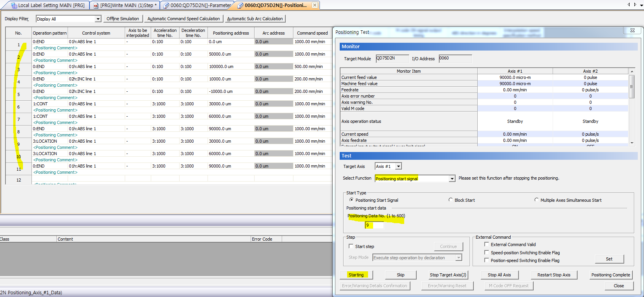Image resolution: width=644 pixels, height=297 pixels.
Task: Open the Local Label Setting MAIN tab
Action: coord(48,5)
